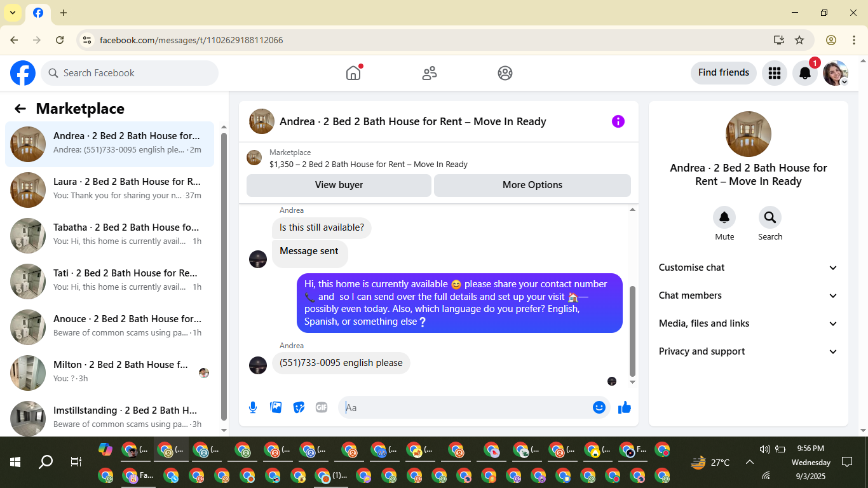
Task: Open Windows taskbar search
Action: tap(46, 462)
